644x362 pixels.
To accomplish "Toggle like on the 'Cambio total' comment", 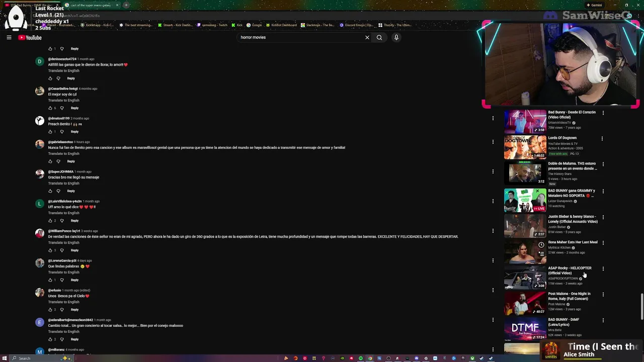I will click(x=50, y=339).
